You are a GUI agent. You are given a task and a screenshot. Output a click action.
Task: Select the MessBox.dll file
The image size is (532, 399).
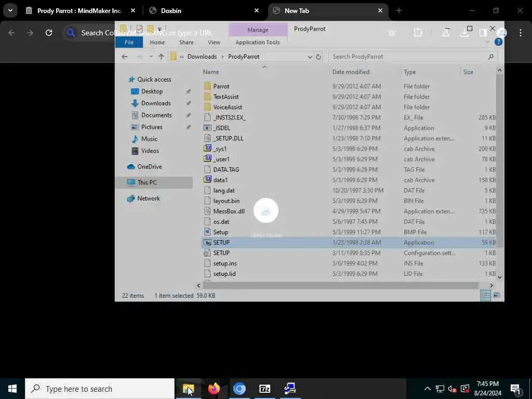click(229, 211)
